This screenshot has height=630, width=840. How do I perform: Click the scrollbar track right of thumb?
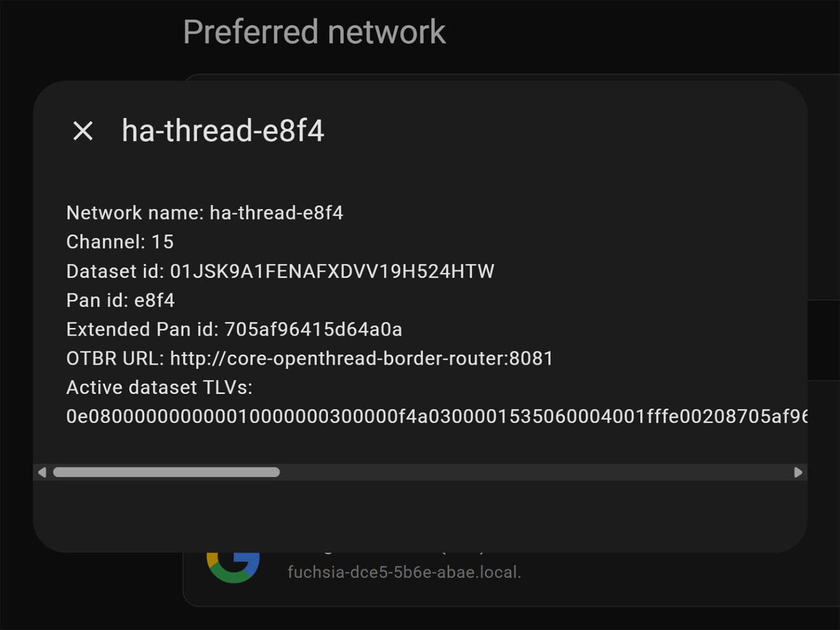(536, 472)
